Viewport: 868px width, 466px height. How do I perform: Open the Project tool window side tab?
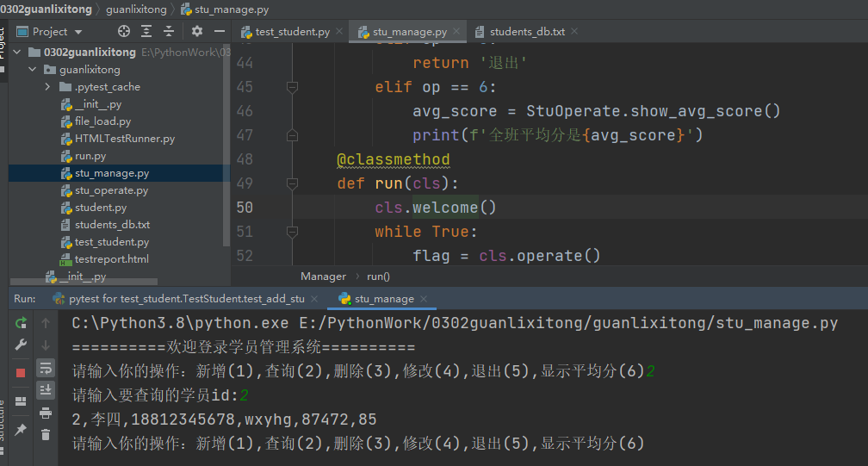[x=3, y=43]
